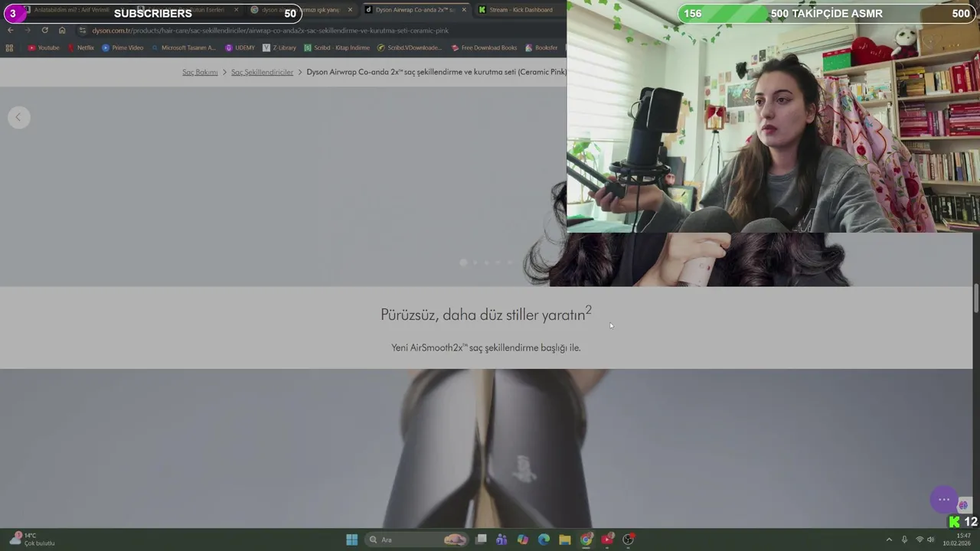Expand the system tray hidden icons chevron
Screen dimensions: 980x551
[889, 540]
